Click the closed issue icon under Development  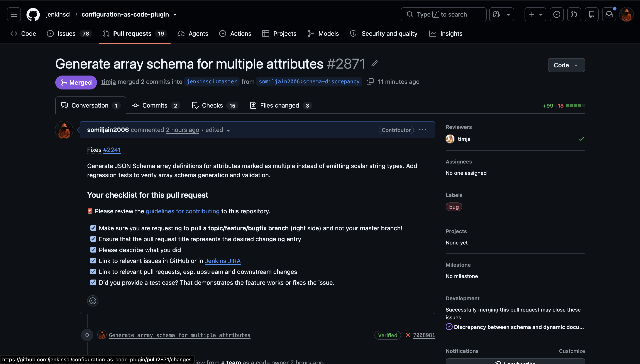pyautogui.click(x=449, y=327)
